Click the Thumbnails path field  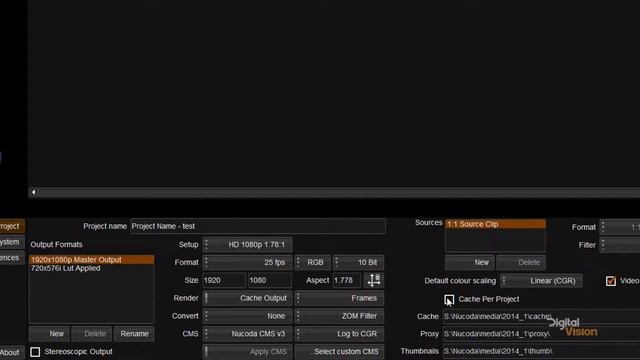[541, 351]
